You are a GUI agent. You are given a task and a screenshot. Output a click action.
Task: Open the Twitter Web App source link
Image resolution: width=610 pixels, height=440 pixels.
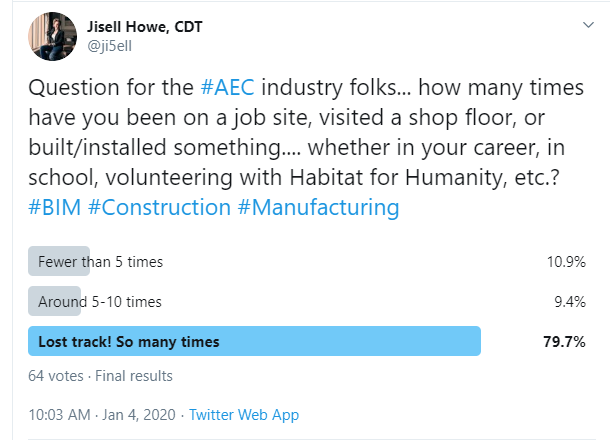(x=244, y=415)
